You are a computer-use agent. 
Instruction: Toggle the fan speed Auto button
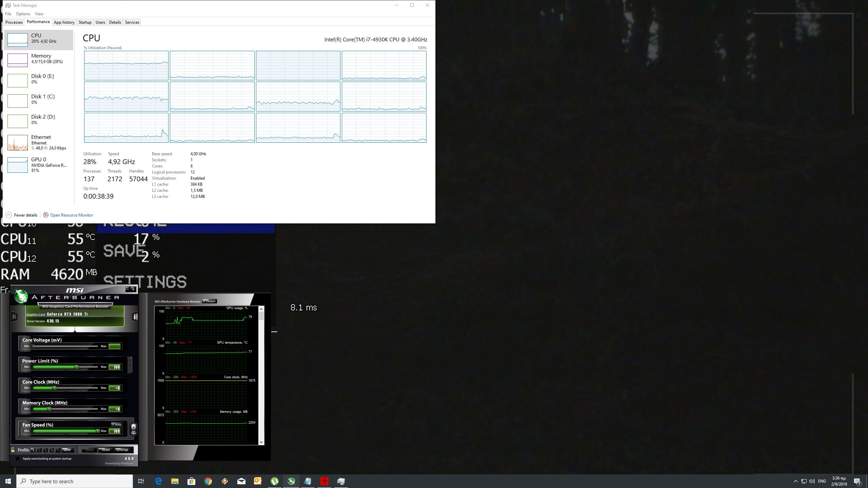pyautogui.click(x=117, y=424)
